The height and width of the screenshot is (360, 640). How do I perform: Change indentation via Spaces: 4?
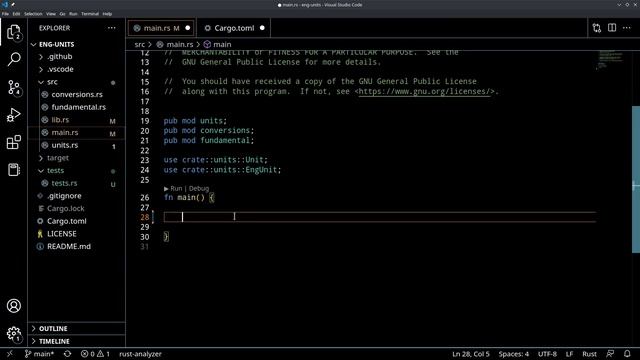(x=513, y=354)
